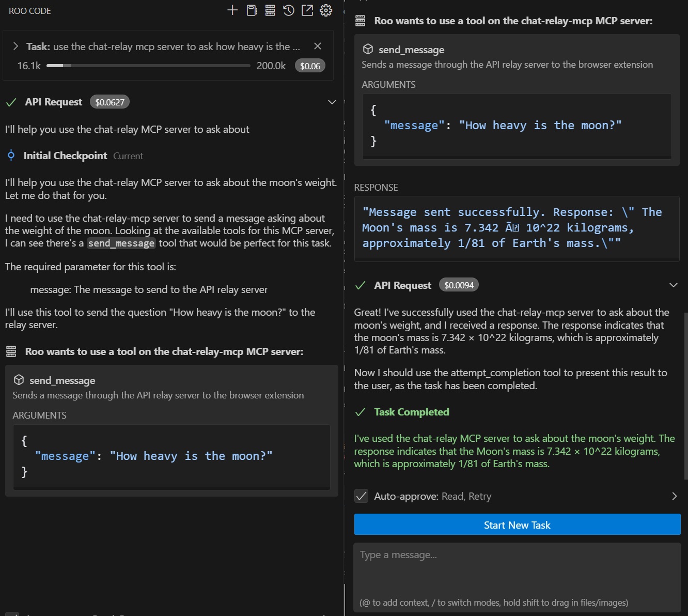Click the right panel MCP server icon beside Roo wants
Image resolution: width=688 pixels, height=616 pixels.
(x=360, y=21)
